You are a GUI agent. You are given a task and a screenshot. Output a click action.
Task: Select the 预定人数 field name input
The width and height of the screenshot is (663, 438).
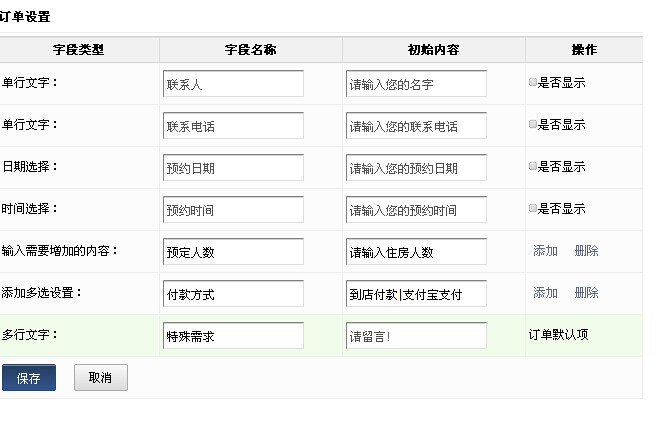[x=232, y=252]
